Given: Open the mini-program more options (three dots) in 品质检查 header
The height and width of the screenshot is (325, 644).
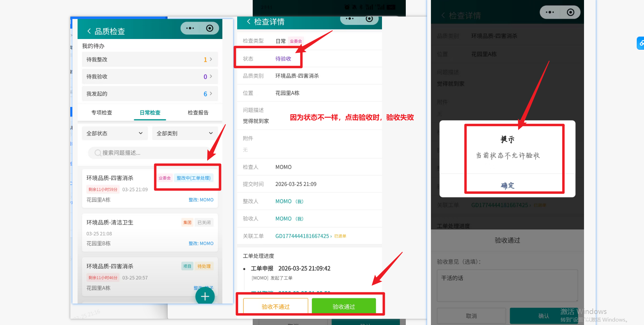Looking at the screenshot, I should [x=190, y=28].
